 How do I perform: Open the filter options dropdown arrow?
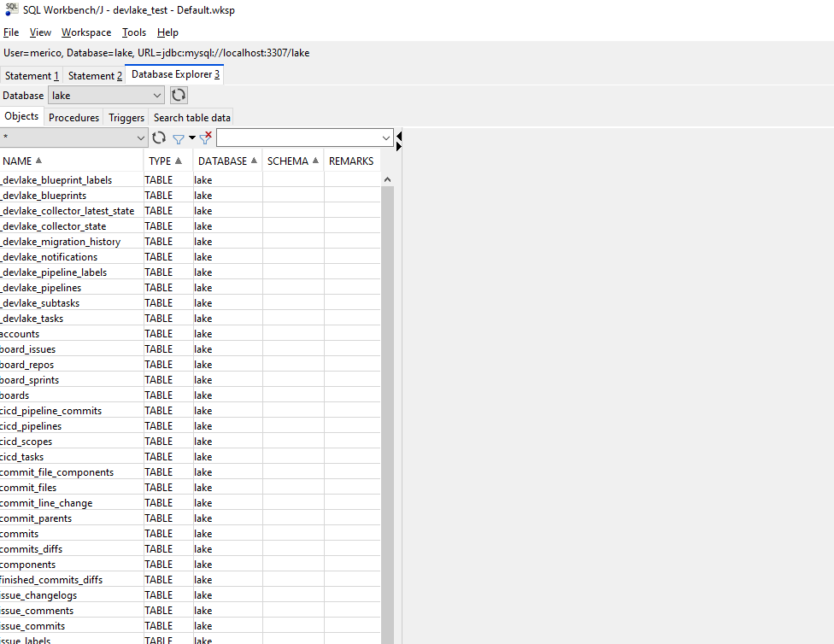pos(192,138)
